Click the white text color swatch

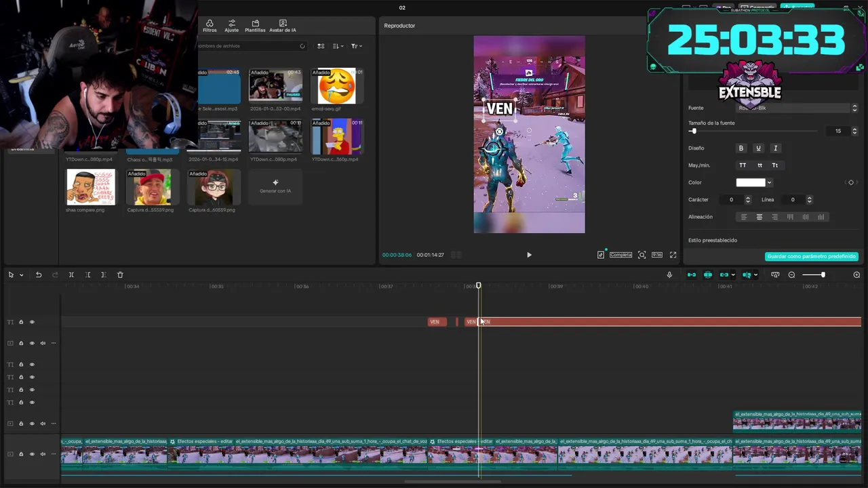pos(751,182)
